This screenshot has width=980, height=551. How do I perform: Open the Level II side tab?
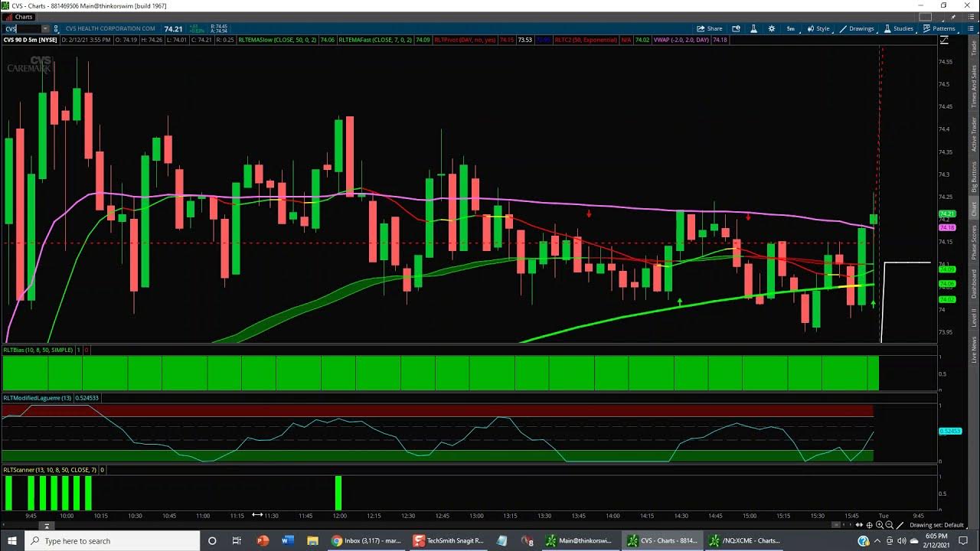pos(974,318)
